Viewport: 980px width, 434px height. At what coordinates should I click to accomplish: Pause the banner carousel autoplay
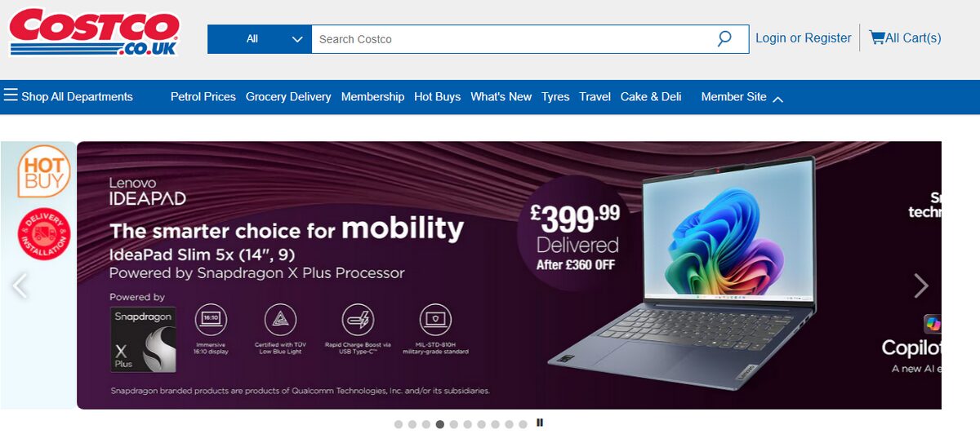(540, 423)
